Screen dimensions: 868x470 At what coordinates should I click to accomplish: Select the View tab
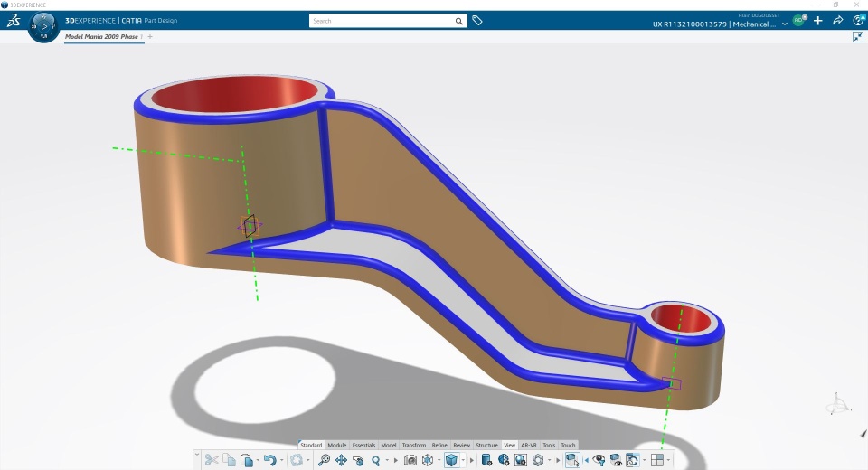coord(510,445)
